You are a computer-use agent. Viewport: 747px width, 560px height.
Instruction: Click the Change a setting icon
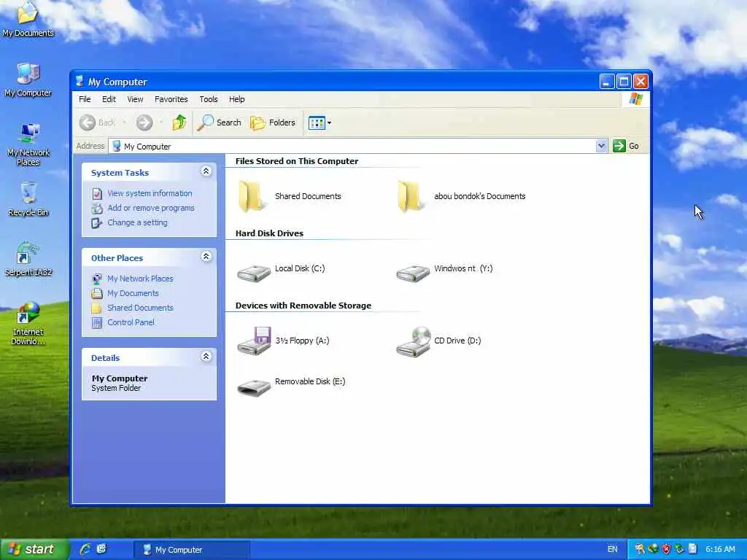click(97, 222)
